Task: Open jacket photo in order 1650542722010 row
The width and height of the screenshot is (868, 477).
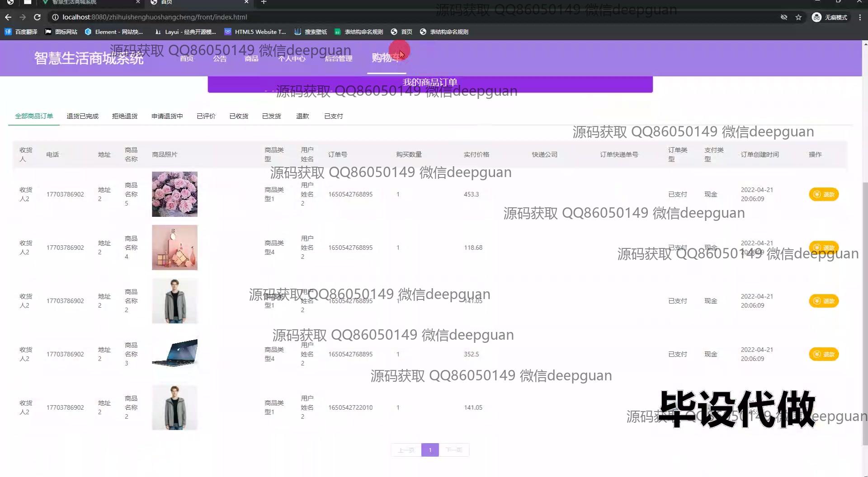Action: click(x=175, y=407)
